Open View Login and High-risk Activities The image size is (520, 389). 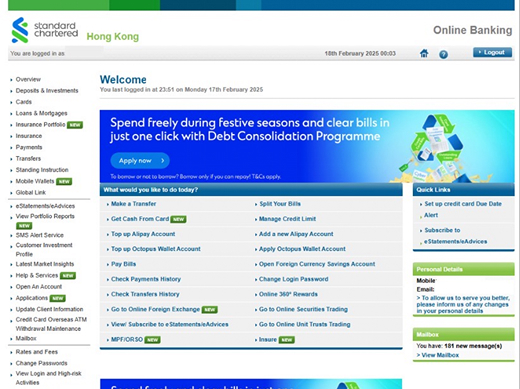49,378
